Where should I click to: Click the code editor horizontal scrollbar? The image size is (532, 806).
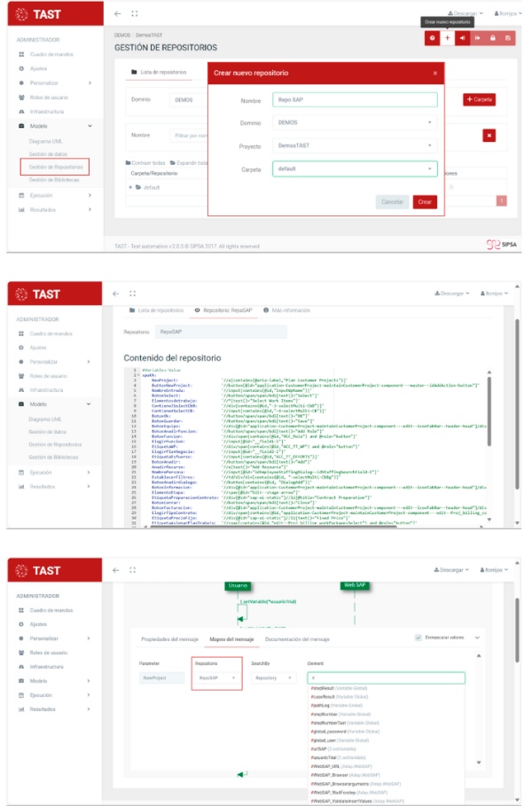pyautogui.click(x=272, y=526)
